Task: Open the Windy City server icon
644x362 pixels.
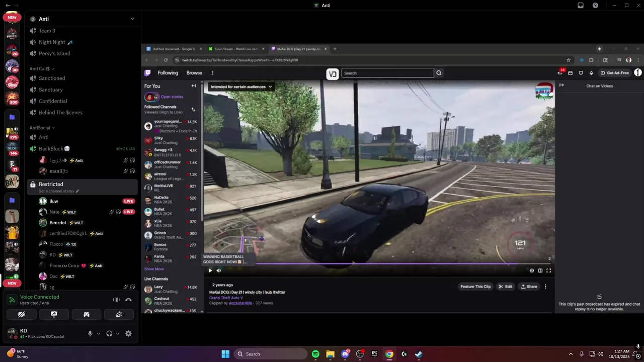Action: click(12, 34)
